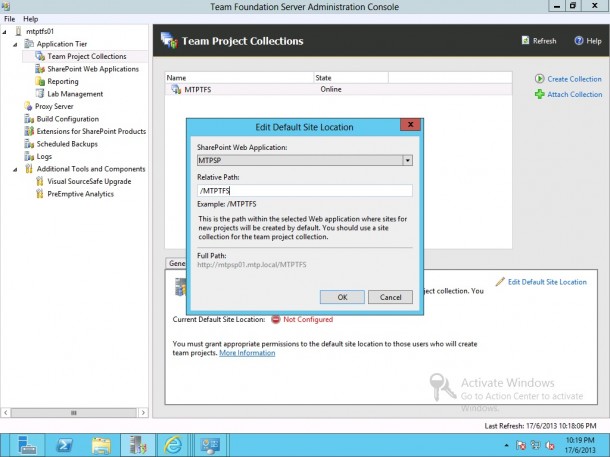Image resolution: width=610 pixels, height=457 pixels.
Task: Click the Name column header
Action: [239, 78]
